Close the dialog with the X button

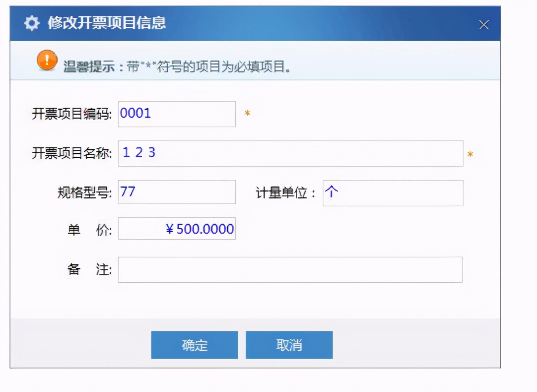click(x=484, y=24)
